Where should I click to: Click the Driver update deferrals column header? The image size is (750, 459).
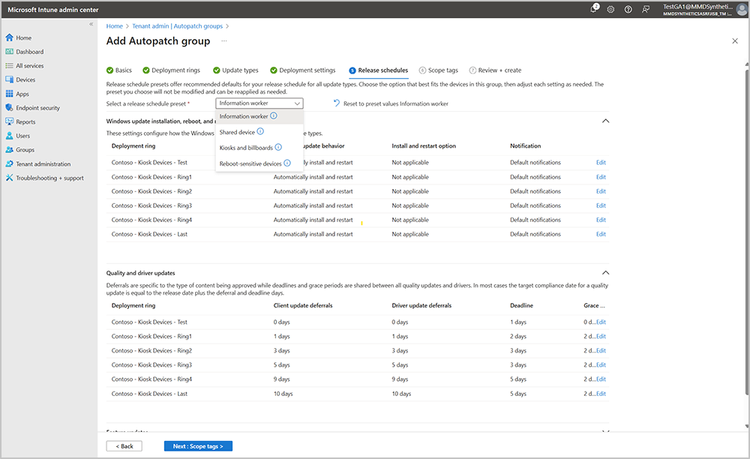421,306
